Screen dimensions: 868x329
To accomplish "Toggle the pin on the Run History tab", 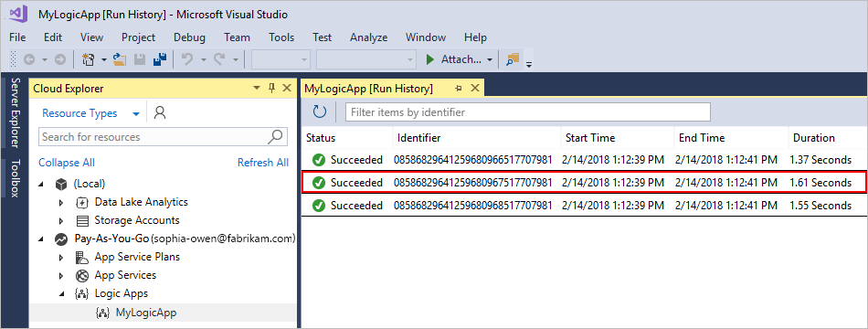I will click(459, 88).
